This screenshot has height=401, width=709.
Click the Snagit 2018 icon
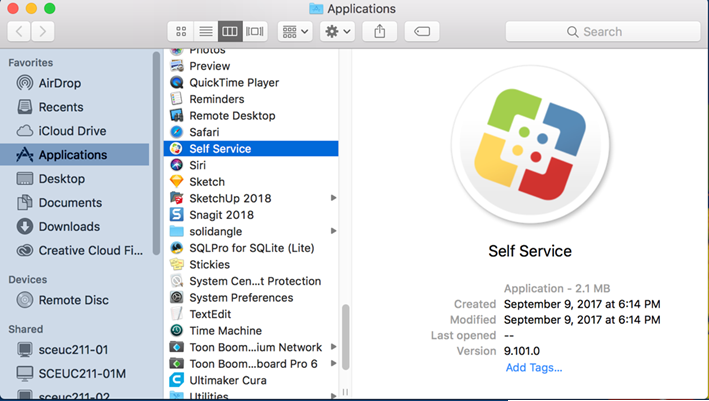tap(176, 215)
